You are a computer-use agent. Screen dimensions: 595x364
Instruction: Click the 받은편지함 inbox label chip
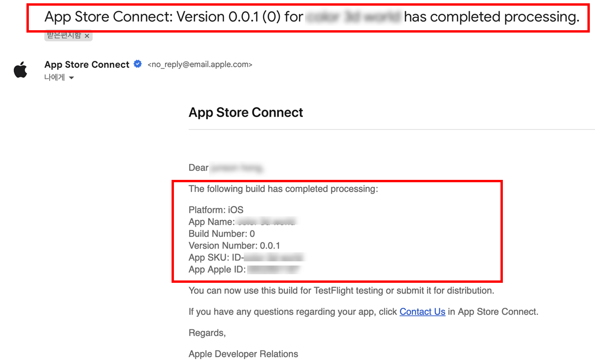tap(69, 36)
